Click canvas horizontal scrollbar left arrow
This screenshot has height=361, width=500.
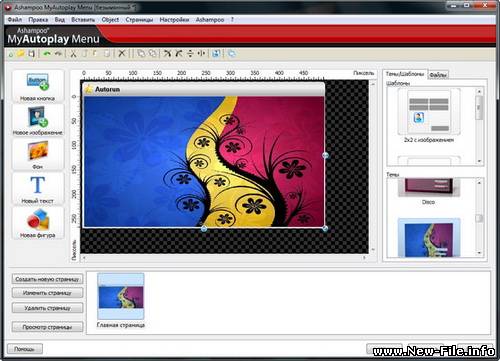click(x=84, y=258)
